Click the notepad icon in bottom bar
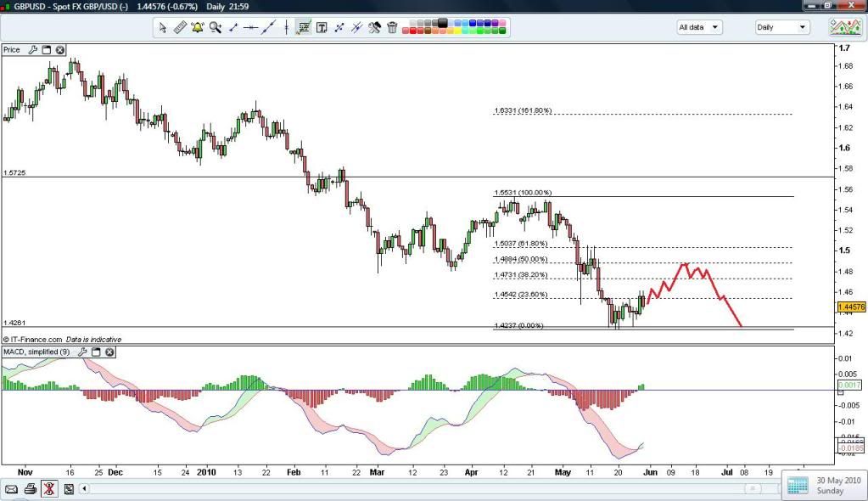868x501 pixels. 69,489
